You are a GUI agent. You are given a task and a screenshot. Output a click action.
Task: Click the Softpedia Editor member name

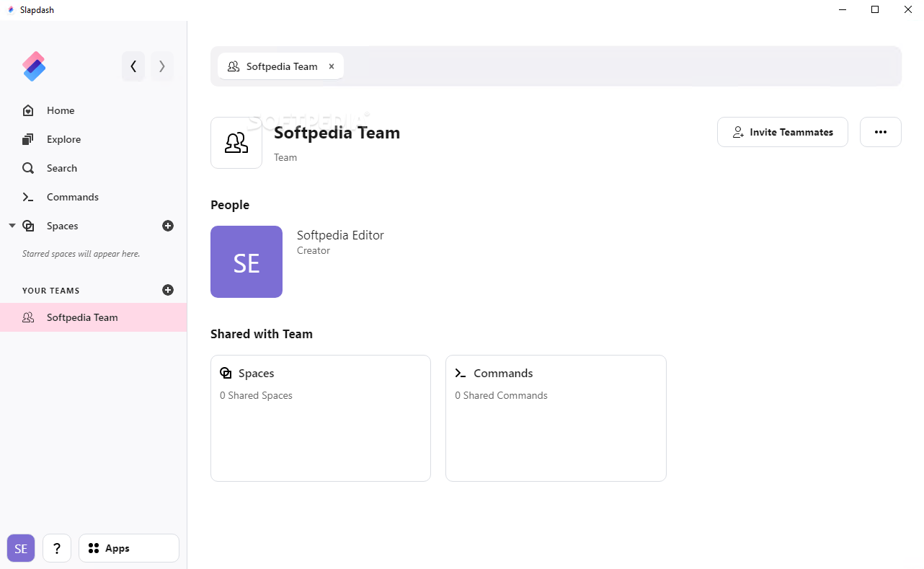[x=340, y=235]
